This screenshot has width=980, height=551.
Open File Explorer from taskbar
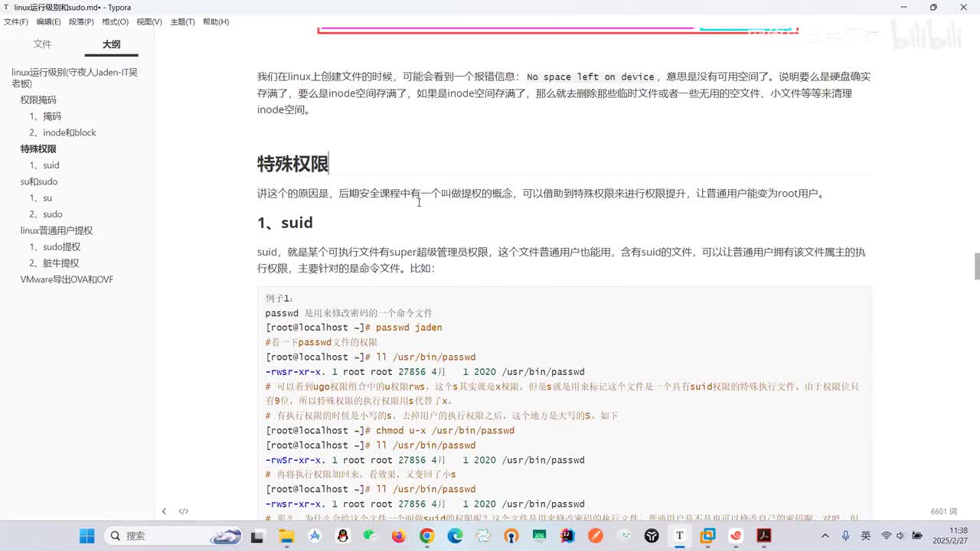pos(286,536)
